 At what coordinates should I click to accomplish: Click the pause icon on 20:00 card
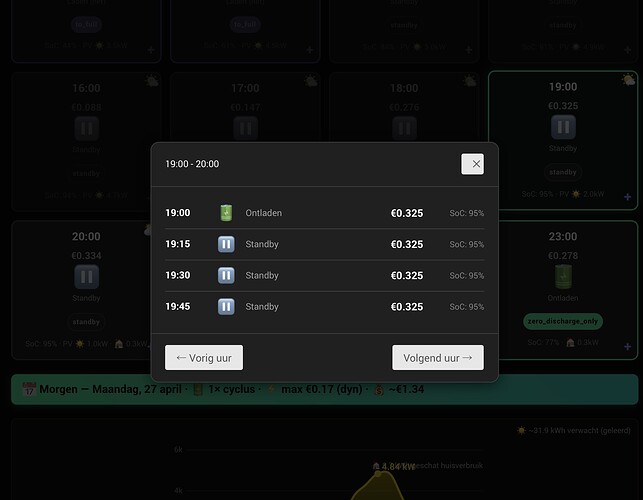coord(87,277)
